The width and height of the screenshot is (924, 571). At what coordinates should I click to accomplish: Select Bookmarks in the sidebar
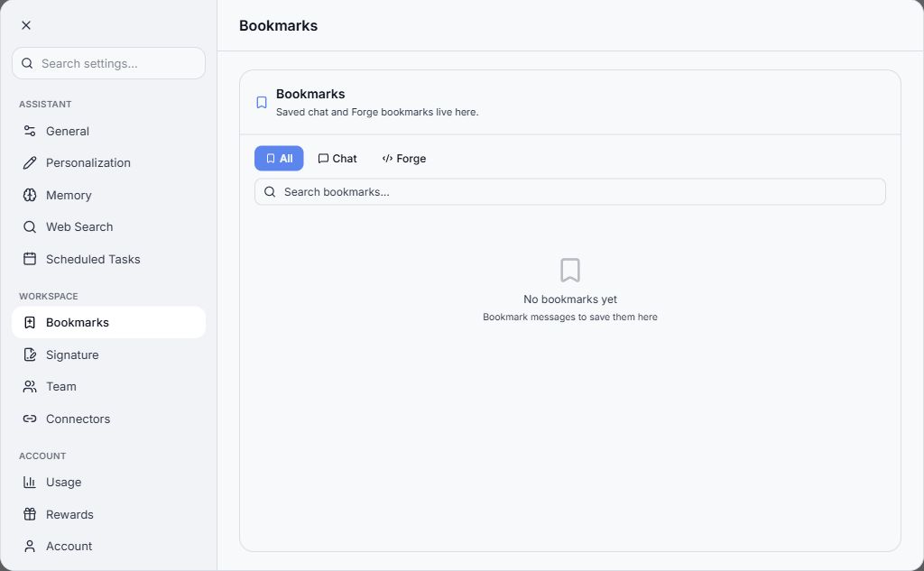[x=108, y=322]
